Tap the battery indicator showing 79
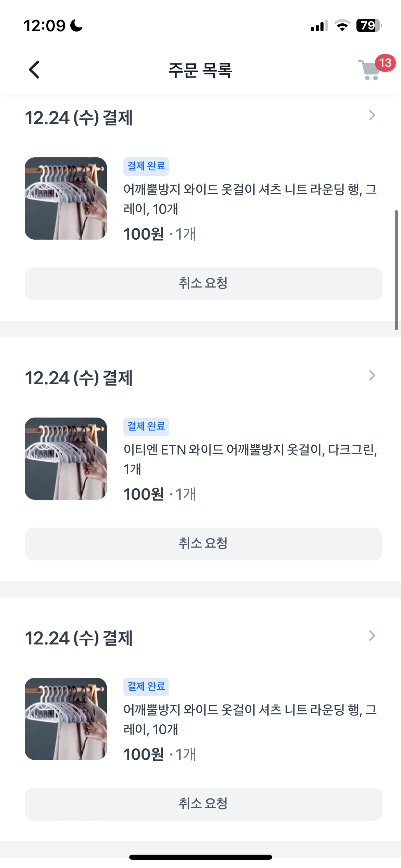This screenshot has height=868, width=401. tap(368, 25)
